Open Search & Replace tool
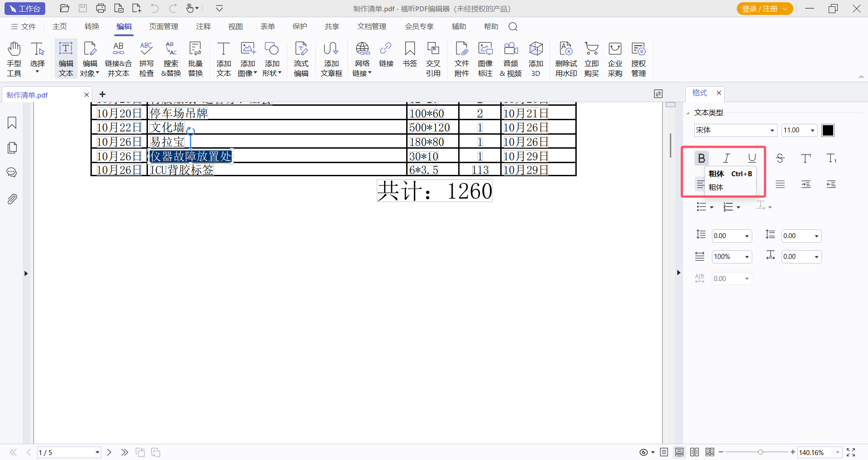Viewport: 868px width, 460px height. click(171, 59)
